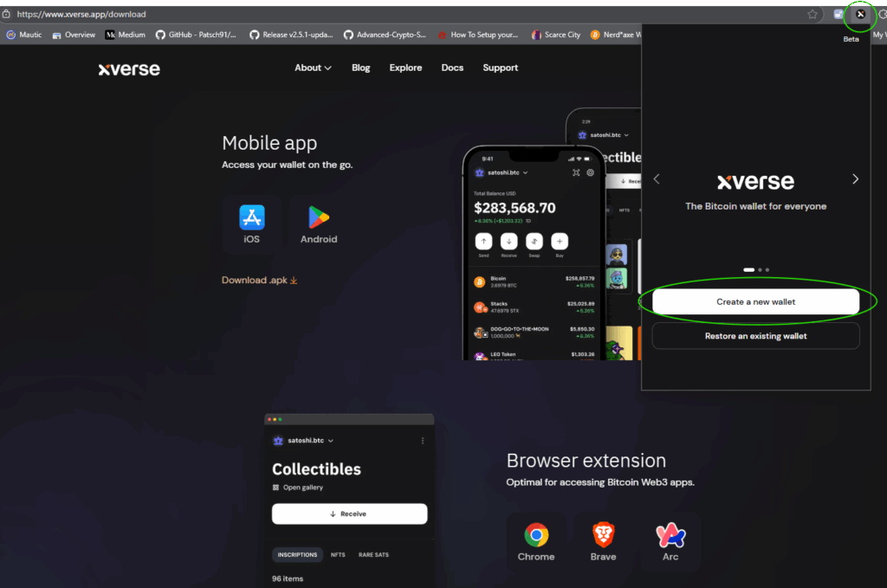887x588 pixels.
Task: Open the Android Google Play download
Action: (319, 223)
